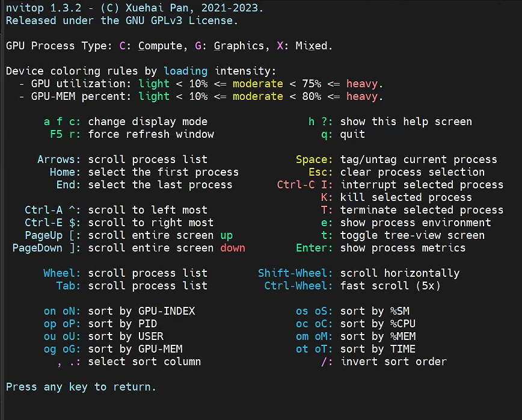Screen dimensions: 522x420
Task: Click the "show this help screen" description
Action: coord(406,122)
